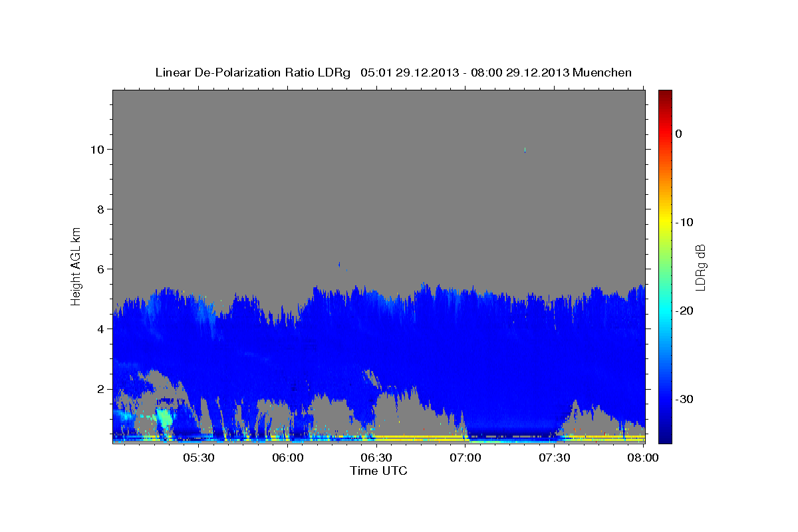Viewport: 798px width, 532px height.
Task: Click the 'Time UTC' axis title
Action: 379,471
